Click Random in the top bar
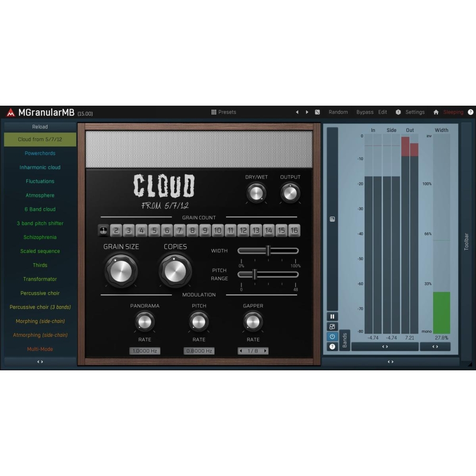The image size is (476, 476). coord(338,112)
